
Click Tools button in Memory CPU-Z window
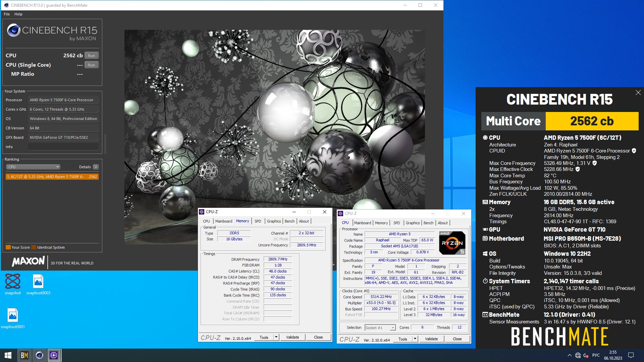pyautogui.click(x=264, y=338)
